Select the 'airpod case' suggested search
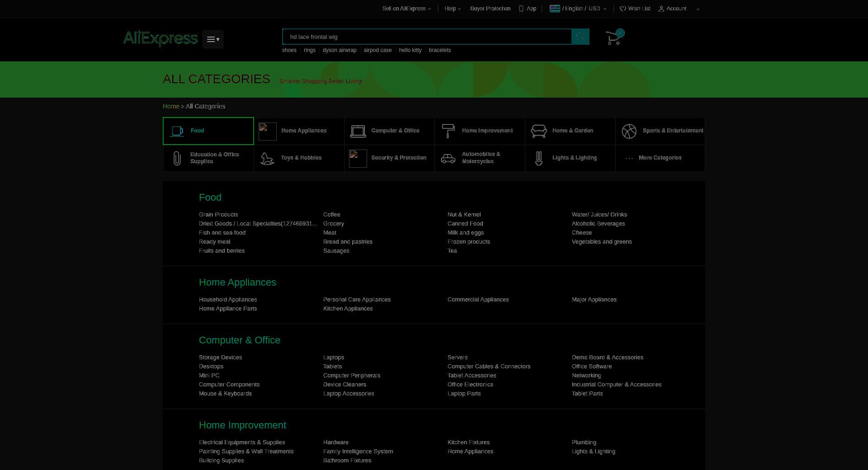 pyautogui.click(x=377, y=50)
